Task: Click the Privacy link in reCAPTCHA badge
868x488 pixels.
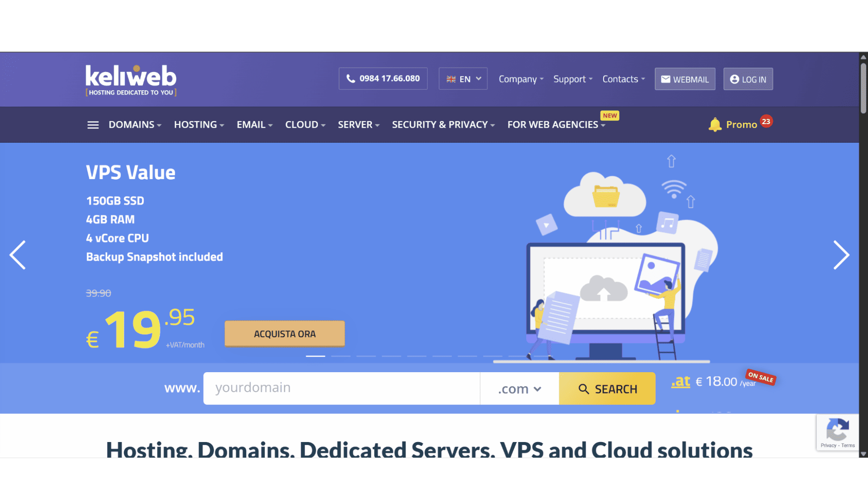Action: [828, 445]
